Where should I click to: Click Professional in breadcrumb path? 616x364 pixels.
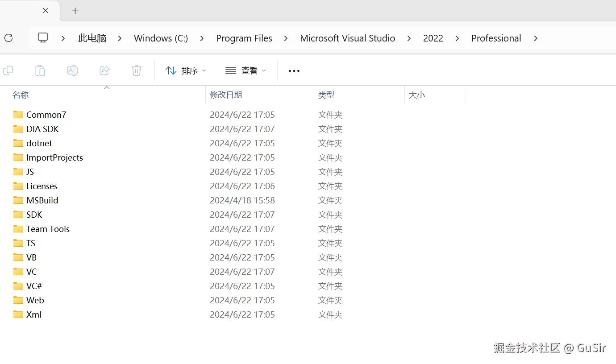click(496, 38)
